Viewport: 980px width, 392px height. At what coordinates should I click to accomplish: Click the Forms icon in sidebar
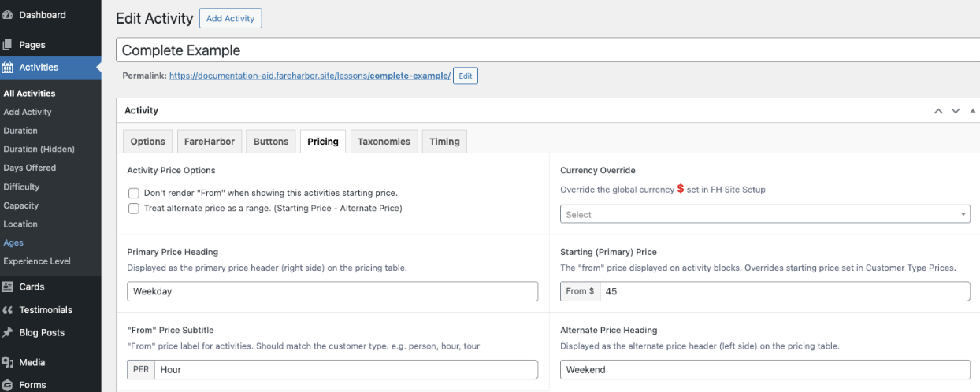pos(6,385)
